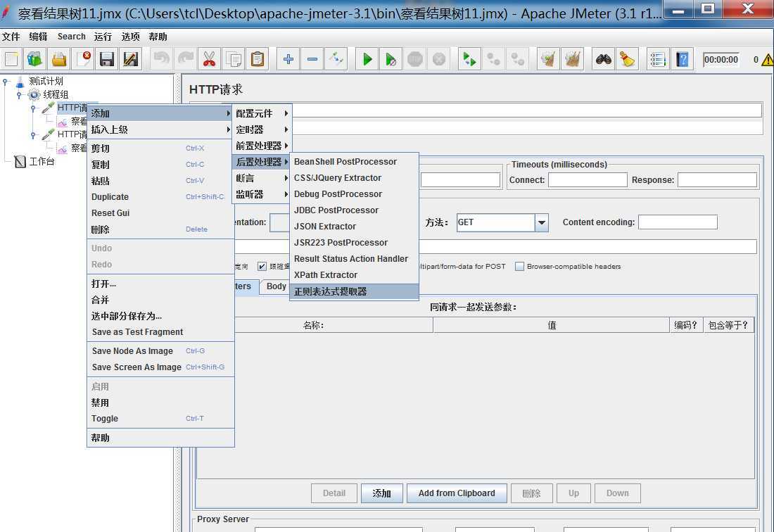Click Duplicate in the context menu
Viewport: 774px width, 532px height.
[x=160, y=197]
